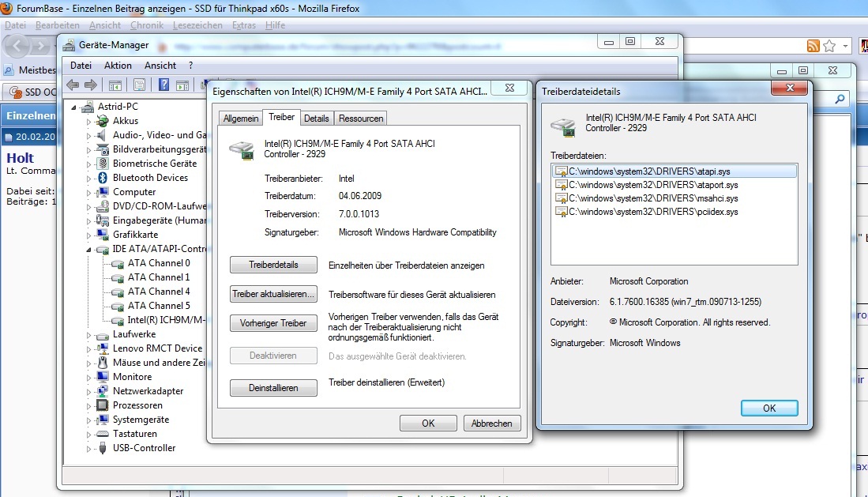Expand the Laufwerke node
The width and height of the screenshot is (868, 497).
click(x=88, y=335)
